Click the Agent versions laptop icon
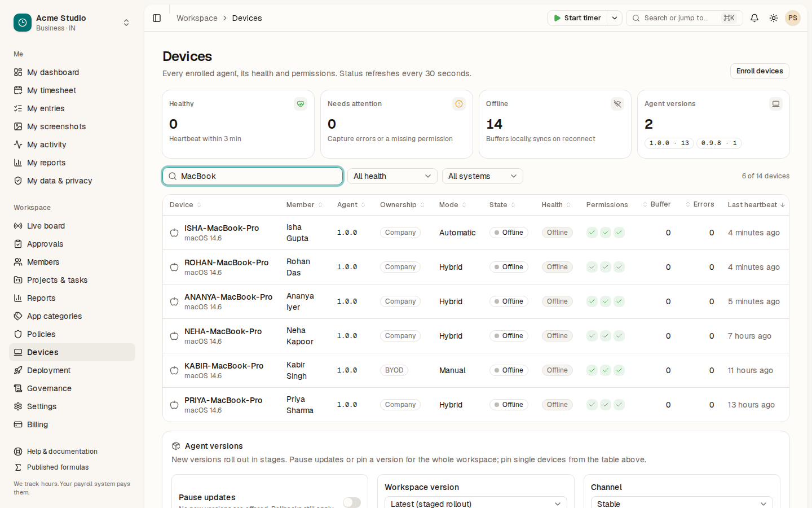This screenshot has width=812, height=508. point(776,104)
